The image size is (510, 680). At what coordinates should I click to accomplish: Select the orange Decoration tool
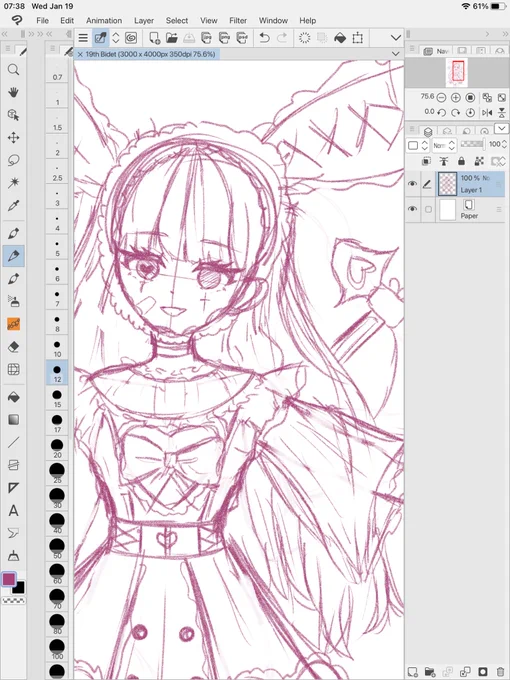click(13, 324)
